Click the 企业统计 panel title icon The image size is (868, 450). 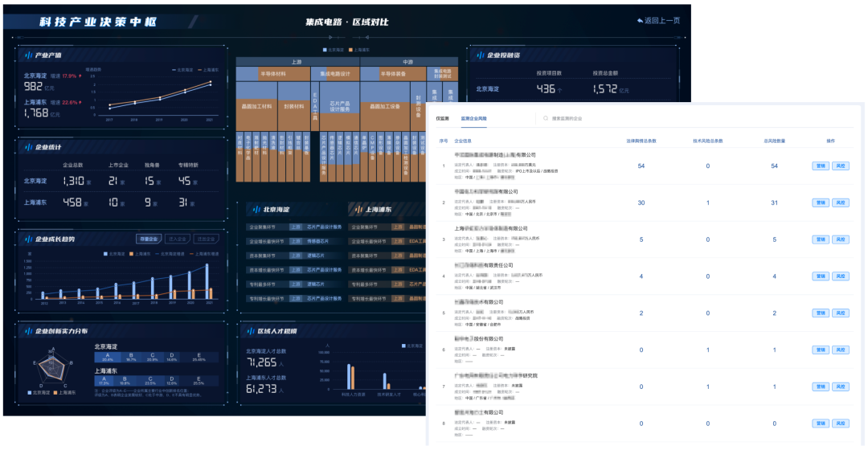[x=28, y=146]
